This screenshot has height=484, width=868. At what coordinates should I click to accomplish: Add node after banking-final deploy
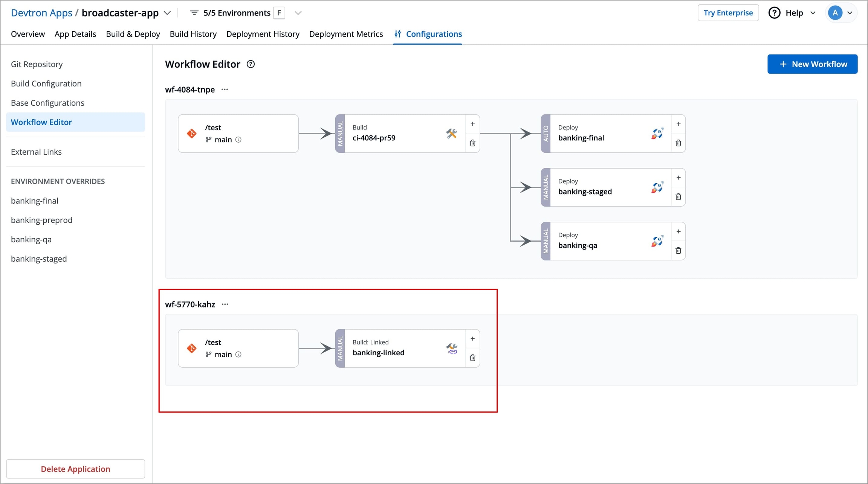coord(678,124)
